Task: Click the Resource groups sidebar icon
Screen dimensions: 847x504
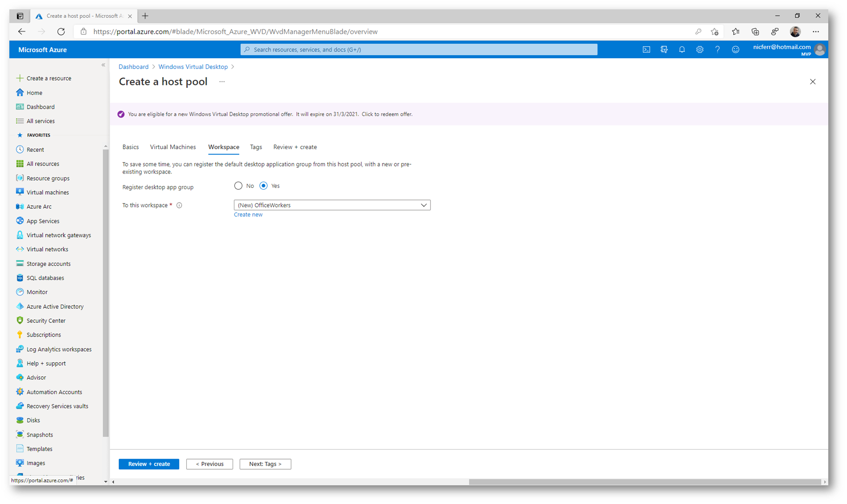Action: click(20, 178)
